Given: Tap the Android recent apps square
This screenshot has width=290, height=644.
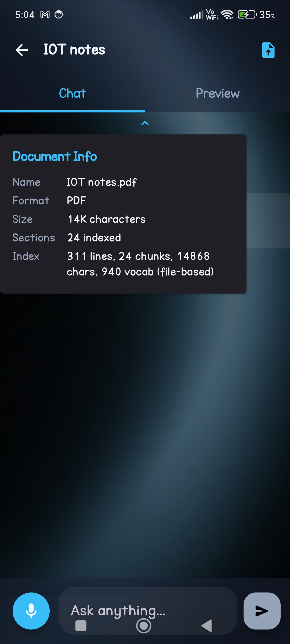Looking at the screenshot, I should tap(81, 626).
